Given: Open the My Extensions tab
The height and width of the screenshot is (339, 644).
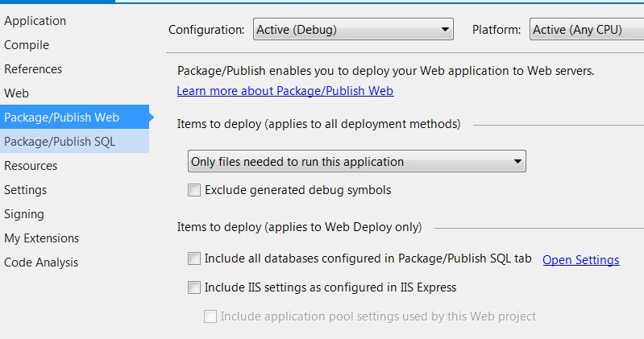Looking at the screenshot, I should tap(42, 238).
